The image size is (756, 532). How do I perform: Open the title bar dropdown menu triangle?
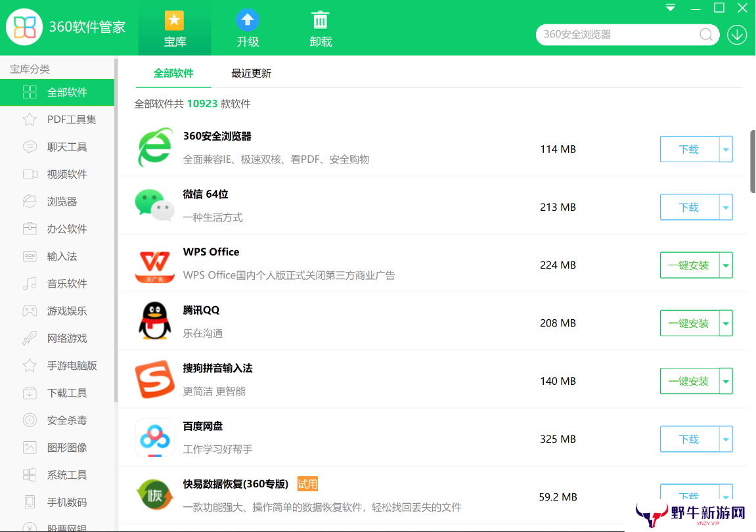[x=670, y=8]
